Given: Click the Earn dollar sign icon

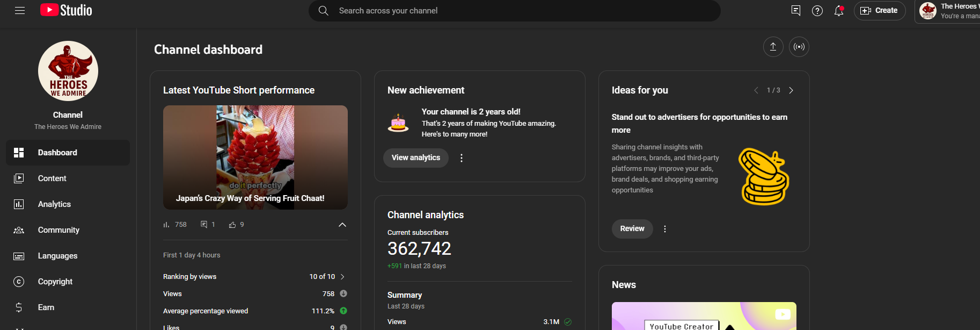Looking at the screenshot, I should (x=19, y=307).
